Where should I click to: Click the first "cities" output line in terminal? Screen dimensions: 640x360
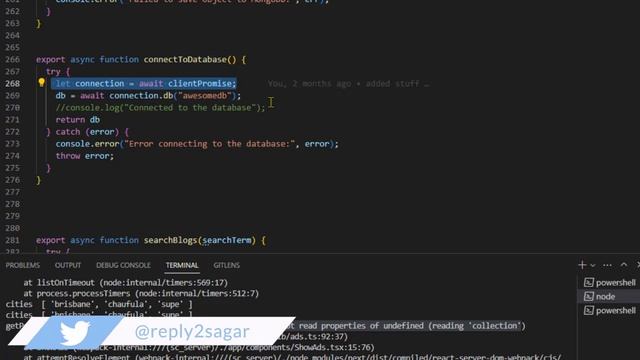click(99, 304)
